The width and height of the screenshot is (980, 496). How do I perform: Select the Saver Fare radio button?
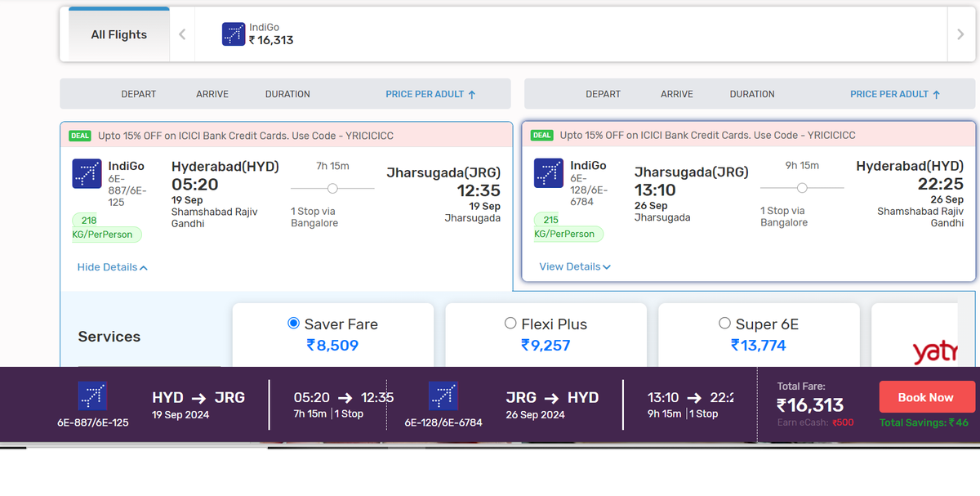294,324
